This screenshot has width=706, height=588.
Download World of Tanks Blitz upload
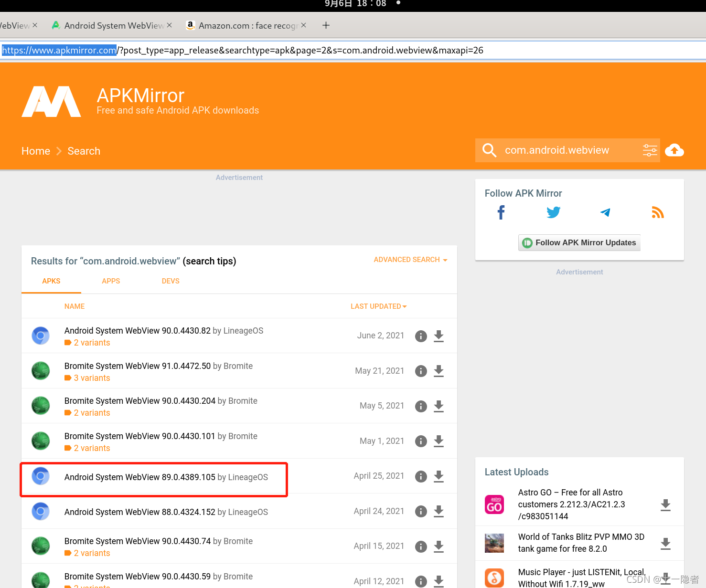(665, 543)
